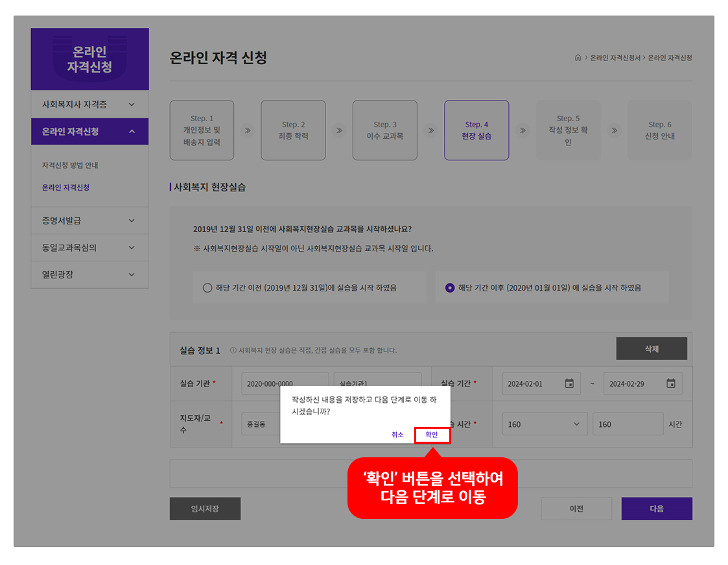Image resolution: width=728 pixels, height=565 pixels.
Task: Click the arrow icon between Step 4 and Step 5
Action: point(523,130)
